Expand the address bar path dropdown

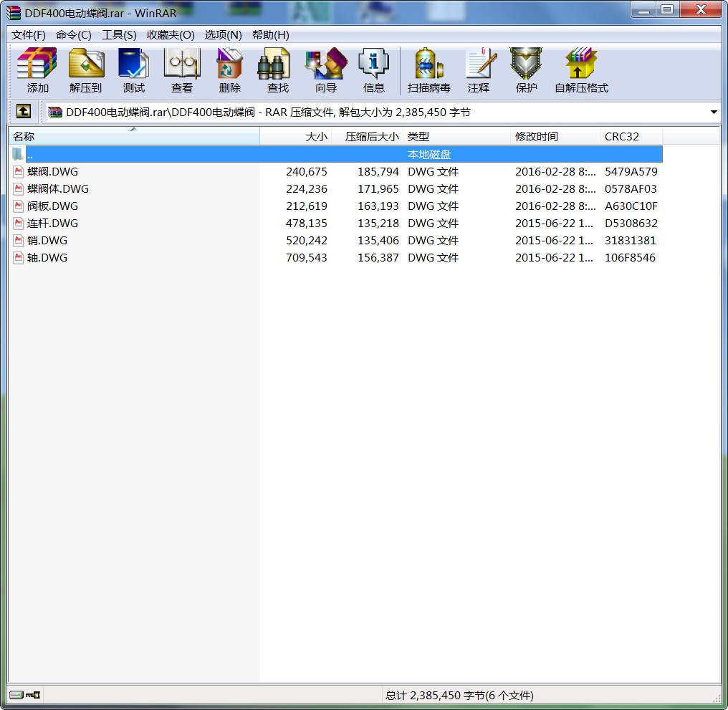(x=714, y=112)
